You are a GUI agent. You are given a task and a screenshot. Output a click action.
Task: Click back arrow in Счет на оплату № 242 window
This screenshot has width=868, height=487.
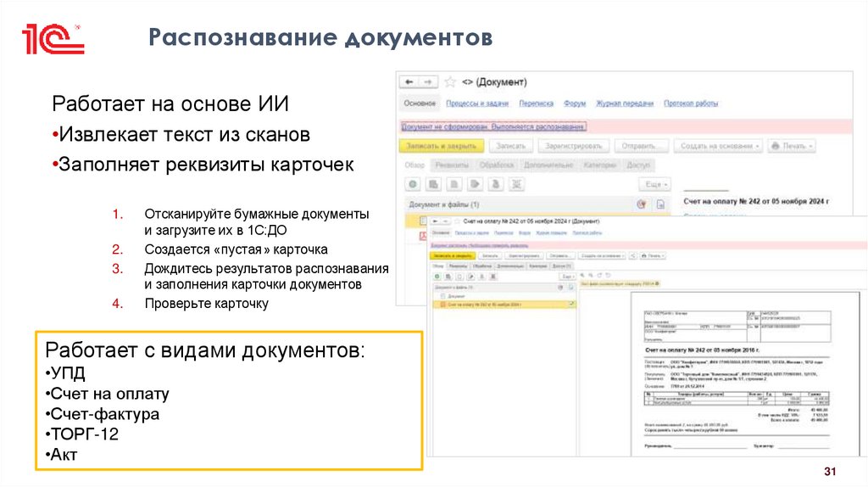pyautogui.click(x=436, y=221)
